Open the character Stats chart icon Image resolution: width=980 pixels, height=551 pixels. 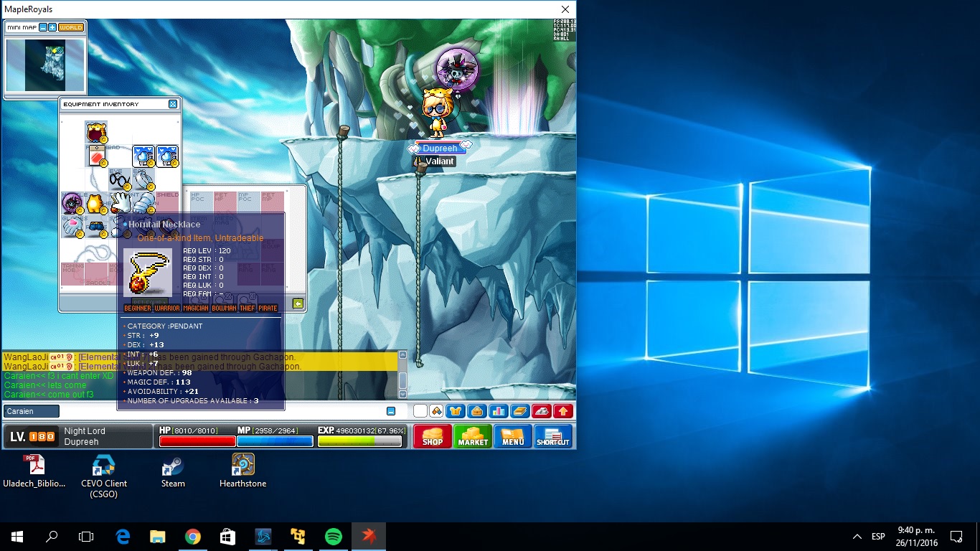pos(499,411)
